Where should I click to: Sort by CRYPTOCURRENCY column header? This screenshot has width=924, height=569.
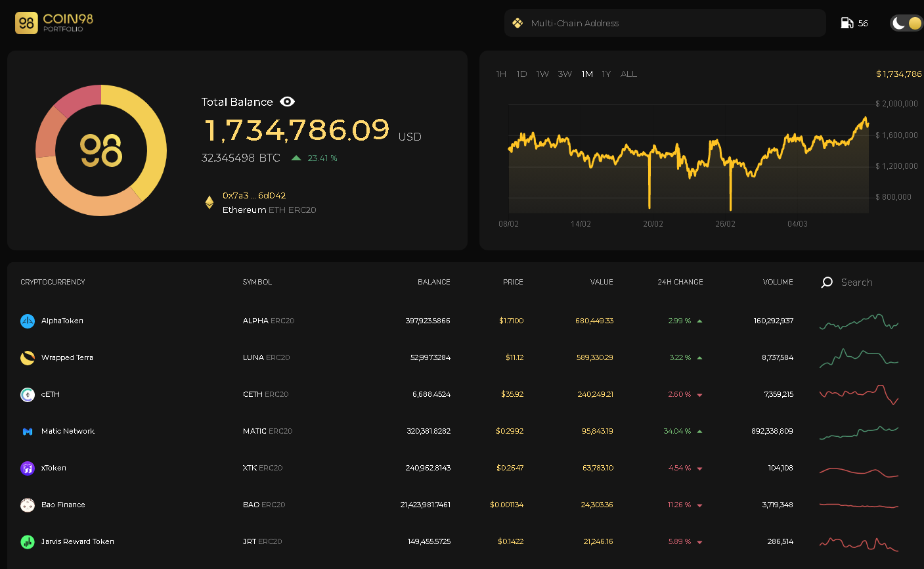pos(53,282)
